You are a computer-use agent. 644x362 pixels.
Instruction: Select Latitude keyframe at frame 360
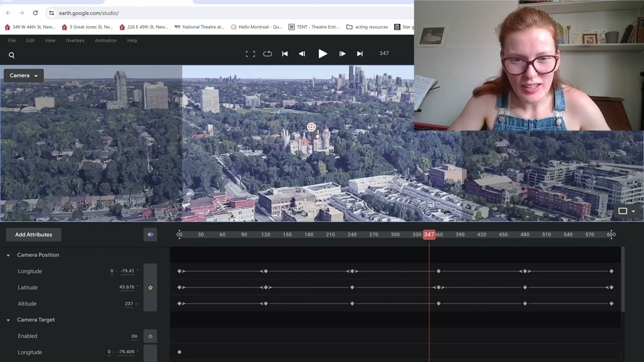tap(439, 288)
